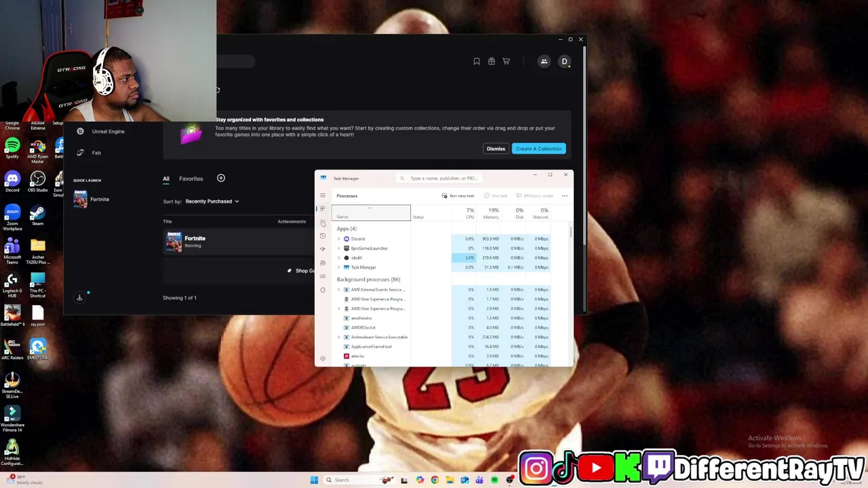This screenshot has width=868, height=488.
Task: Open the Windows Start button
Action: (x=314, y=481)
